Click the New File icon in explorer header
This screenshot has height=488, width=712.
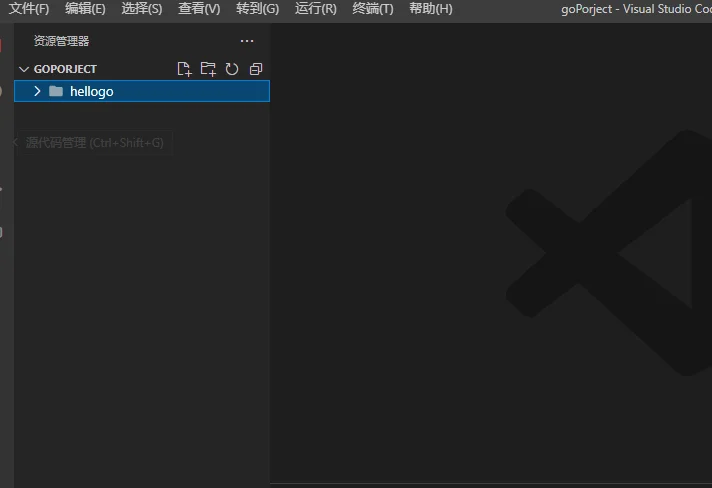click(184, 69)
